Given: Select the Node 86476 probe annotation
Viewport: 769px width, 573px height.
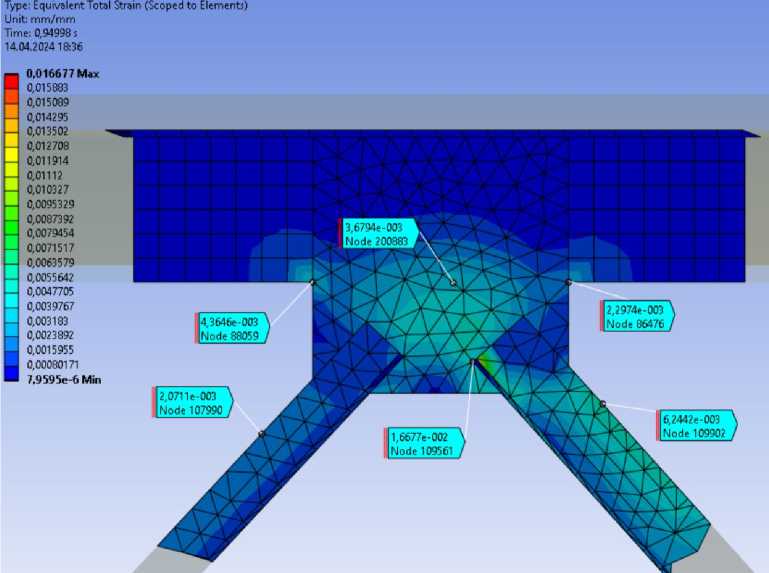Looking at the screenshot, I should (x=638, y=316).
